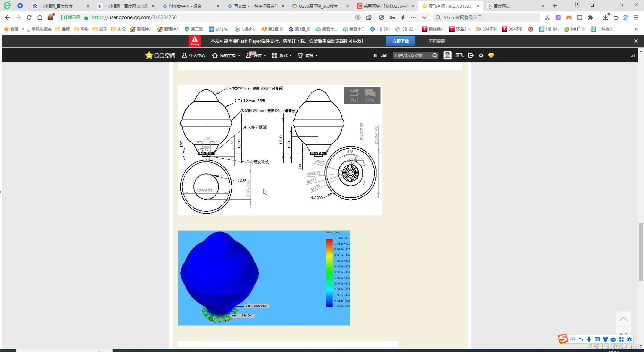Reload the current Qzone page

coord(29,17)
